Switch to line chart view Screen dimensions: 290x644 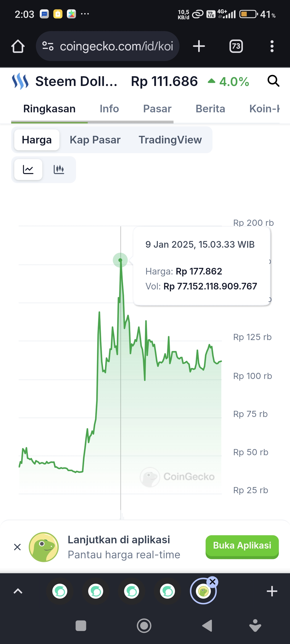[28, 170]
